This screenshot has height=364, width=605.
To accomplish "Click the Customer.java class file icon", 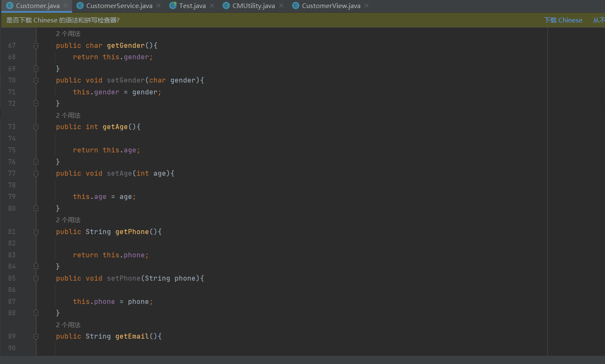I will coord(10,6).
